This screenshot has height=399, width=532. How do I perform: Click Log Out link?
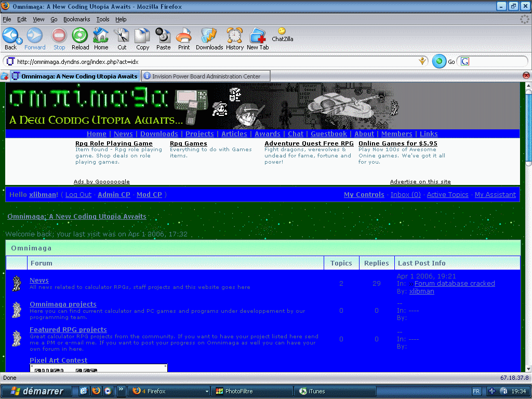pos(78,194)
